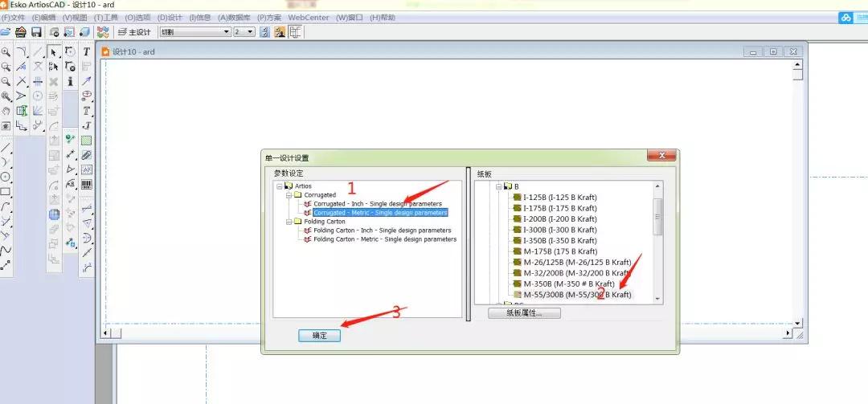
Task: Click the board list scroll down arrow
Action: [657, 298]
